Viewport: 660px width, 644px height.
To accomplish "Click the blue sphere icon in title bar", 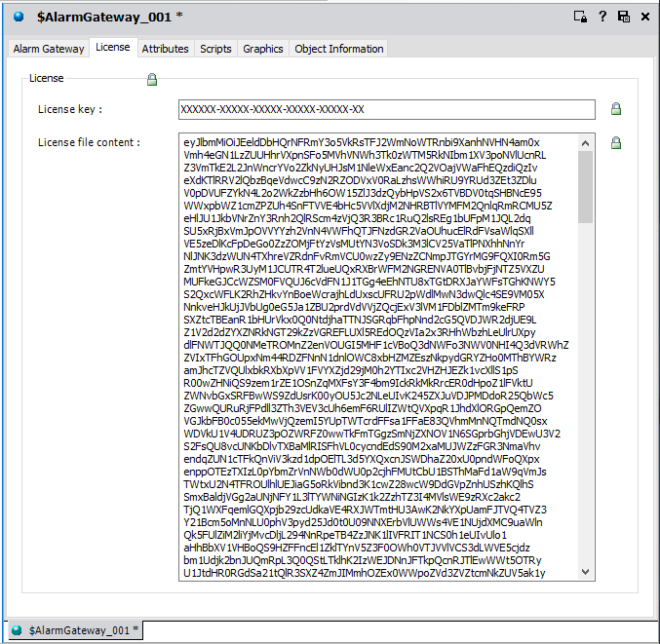I will click(19, 17).
